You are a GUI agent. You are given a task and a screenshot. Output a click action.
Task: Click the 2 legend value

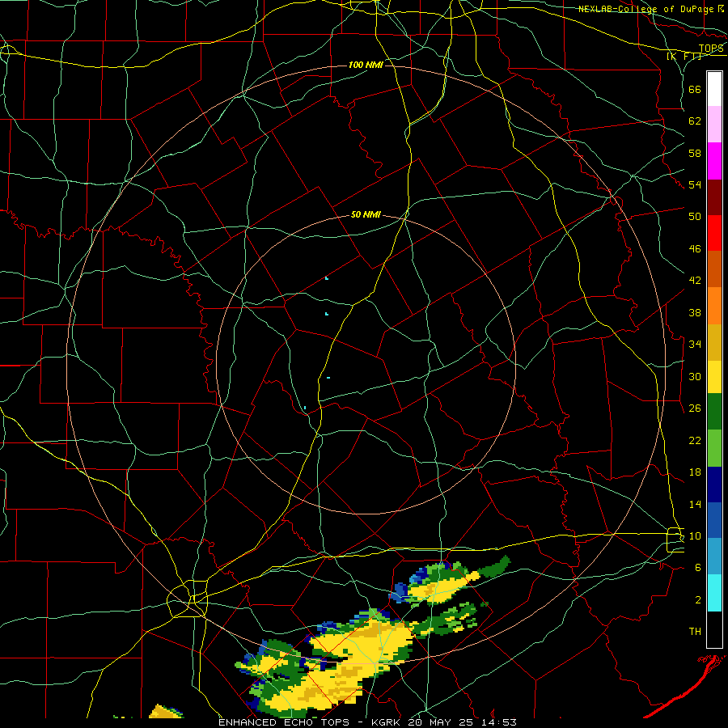[x=698, y=599]
